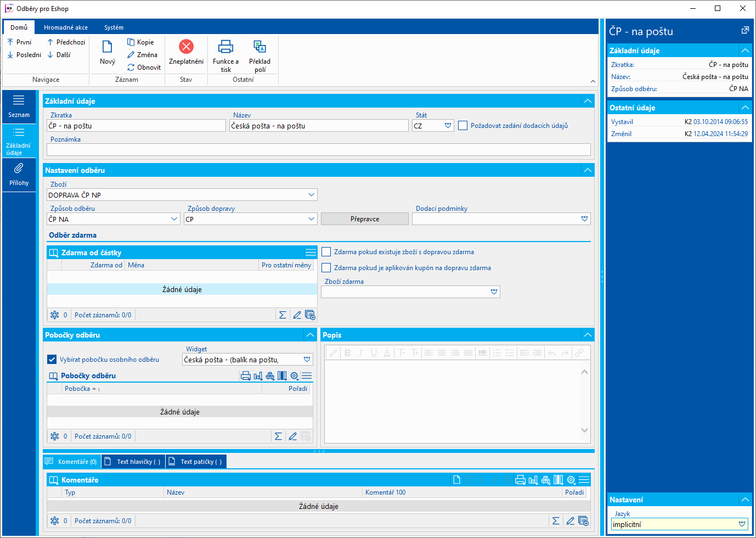Switch to the Domů ribbon tab
Image resolution: width=756 pixels, height=538 pixels.
(19, 27)
